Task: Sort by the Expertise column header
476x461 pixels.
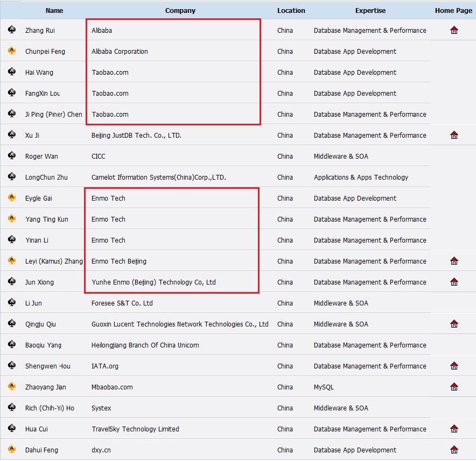Action: point(370,11)
